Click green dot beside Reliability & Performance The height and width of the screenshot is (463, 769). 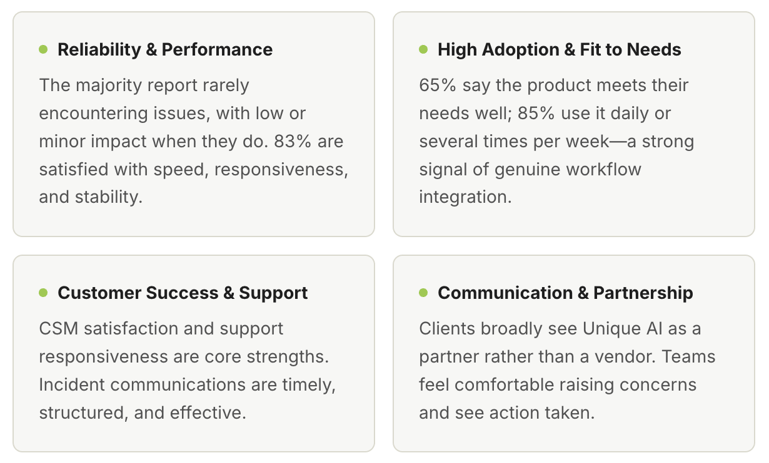coord(43,49)
